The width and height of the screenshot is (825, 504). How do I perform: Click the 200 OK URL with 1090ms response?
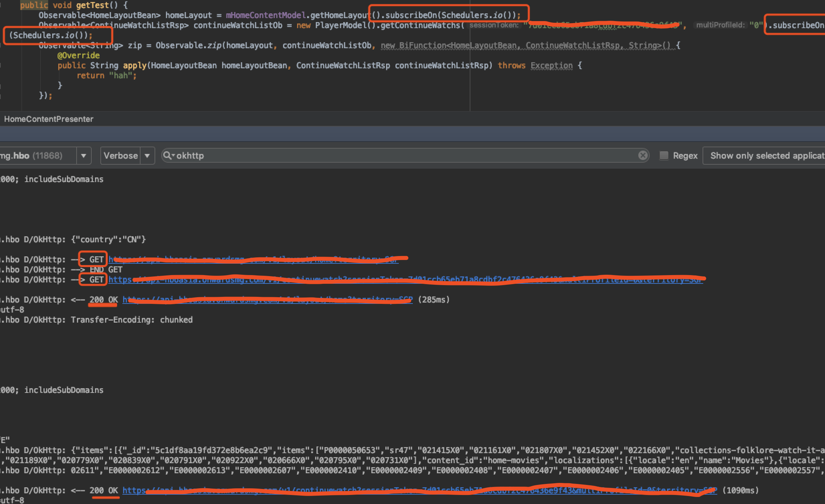419,491
